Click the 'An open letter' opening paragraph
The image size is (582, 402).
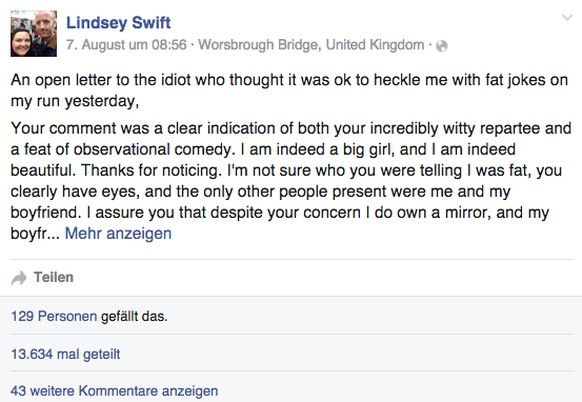pyautogui.click(x=289, y=91)
